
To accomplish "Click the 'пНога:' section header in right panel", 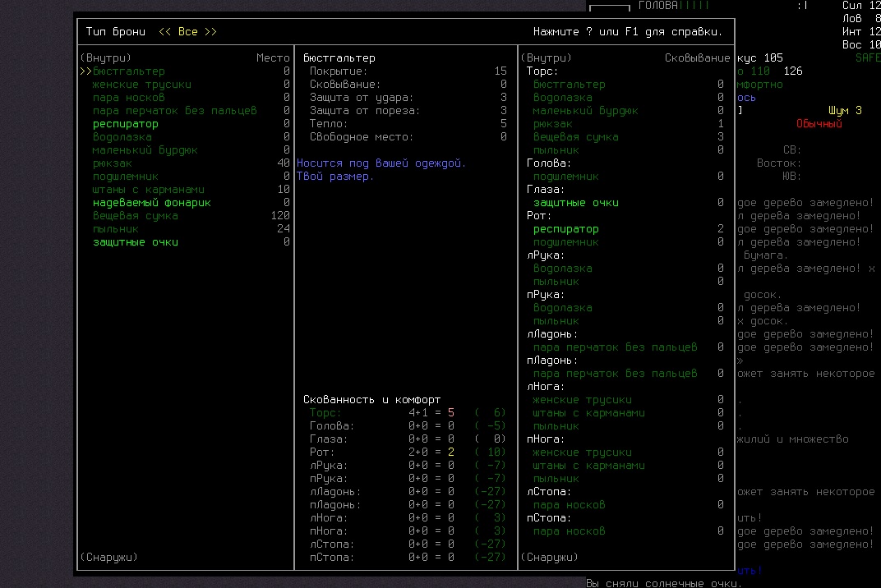I will (x=546, y=439).
